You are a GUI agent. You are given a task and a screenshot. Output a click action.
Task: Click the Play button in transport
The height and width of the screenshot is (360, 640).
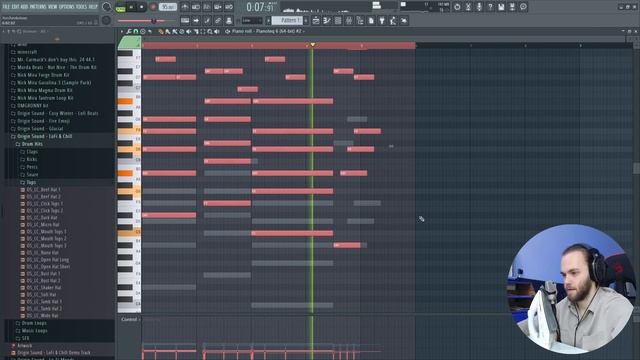[131, 7]
